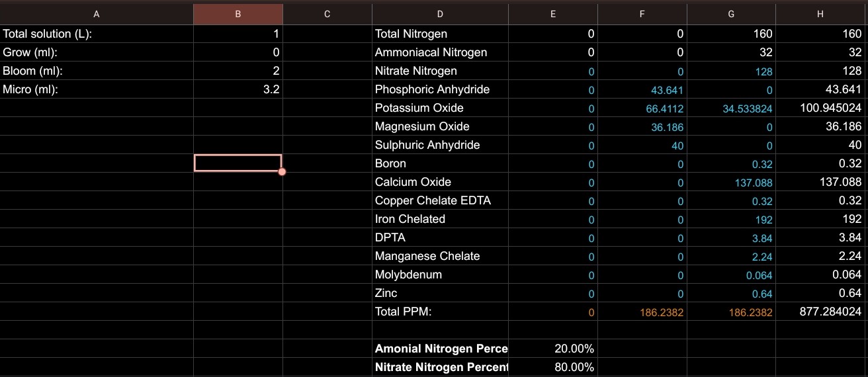Click the Total solution (L) value cell
Image resolution: width=868 pixels, height=377 pixels.
pyautogui.click(x=238, y=34)
